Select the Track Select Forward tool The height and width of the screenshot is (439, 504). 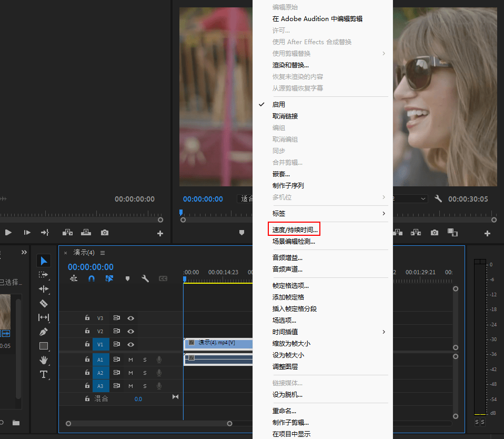coord(43,275)
